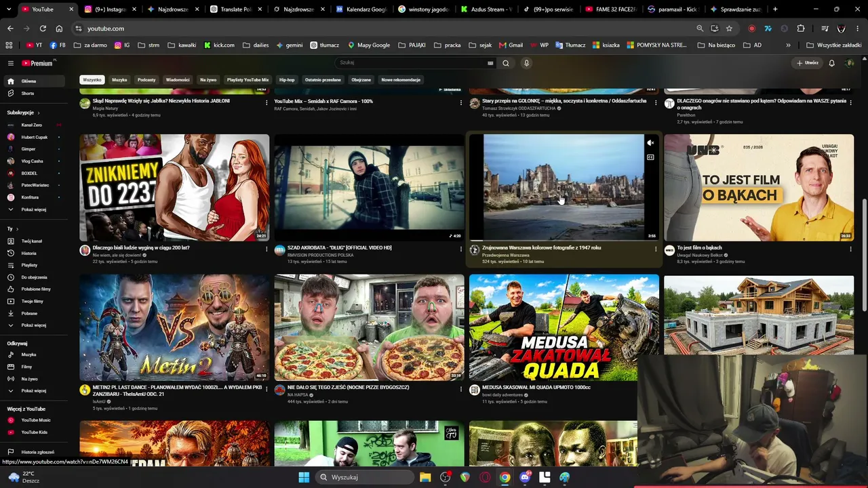Toggle captions on the Zrujnowana Warszawa preview
Image resolution: width=868 pixels, height=488 pixels.
(x=650, y=157)
